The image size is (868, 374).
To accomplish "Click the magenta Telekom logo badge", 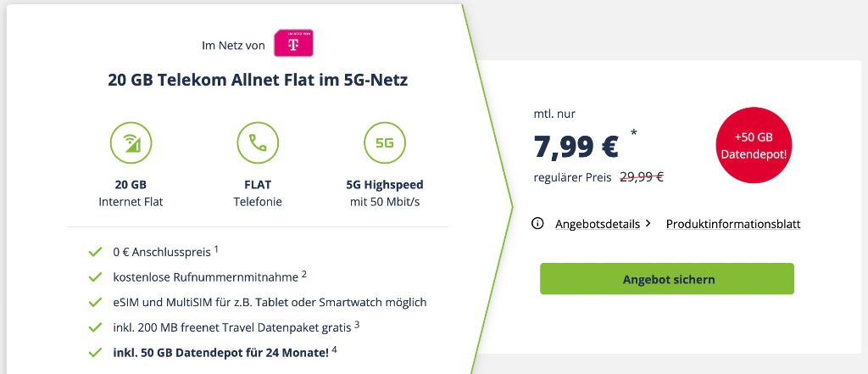I will tap(293, 43).
